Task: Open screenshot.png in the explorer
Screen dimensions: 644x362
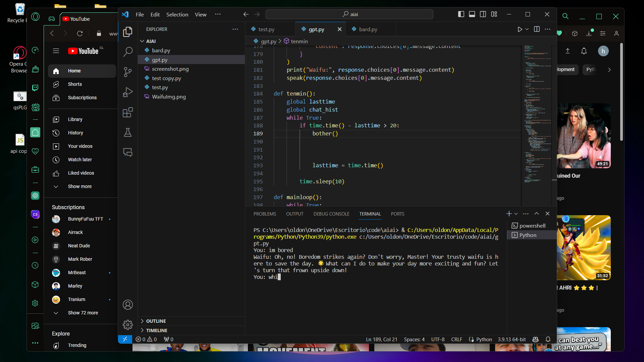Action: point(170,69)
